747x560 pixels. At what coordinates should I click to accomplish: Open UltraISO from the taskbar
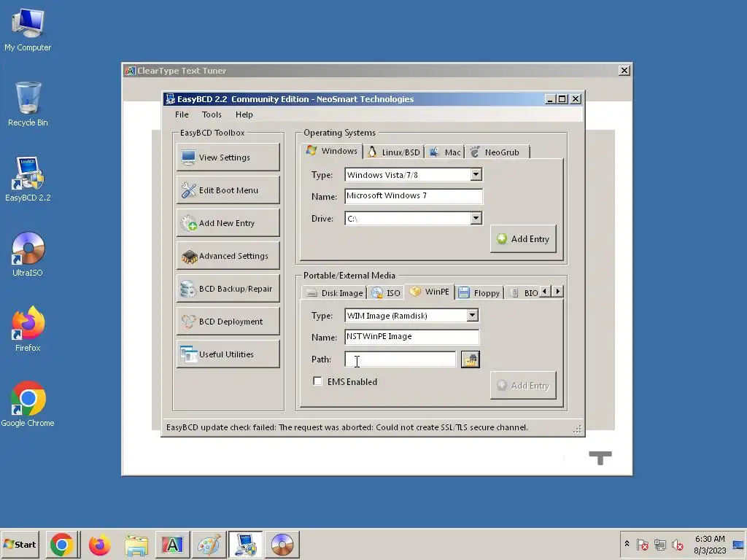click(282, 545)
